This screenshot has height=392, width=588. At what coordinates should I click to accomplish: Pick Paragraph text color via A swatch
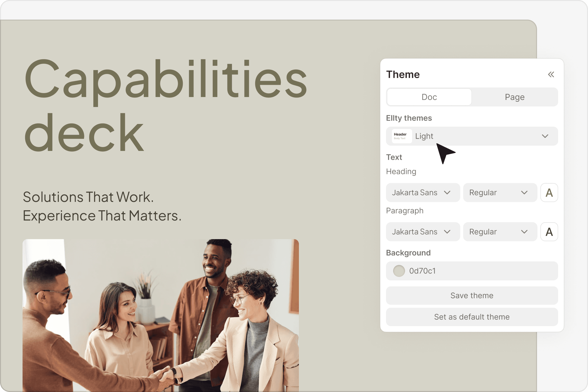[549, 232]
